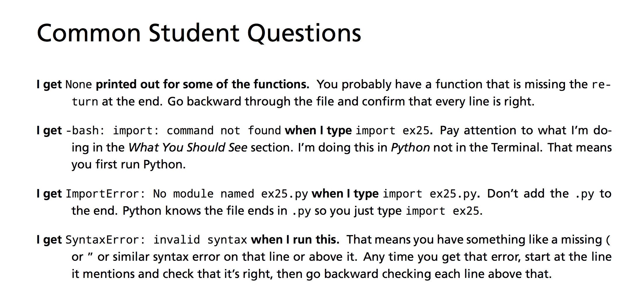
Task: Click the bold "I get" before SyntaxError
Action: click(x=49, y=240)
